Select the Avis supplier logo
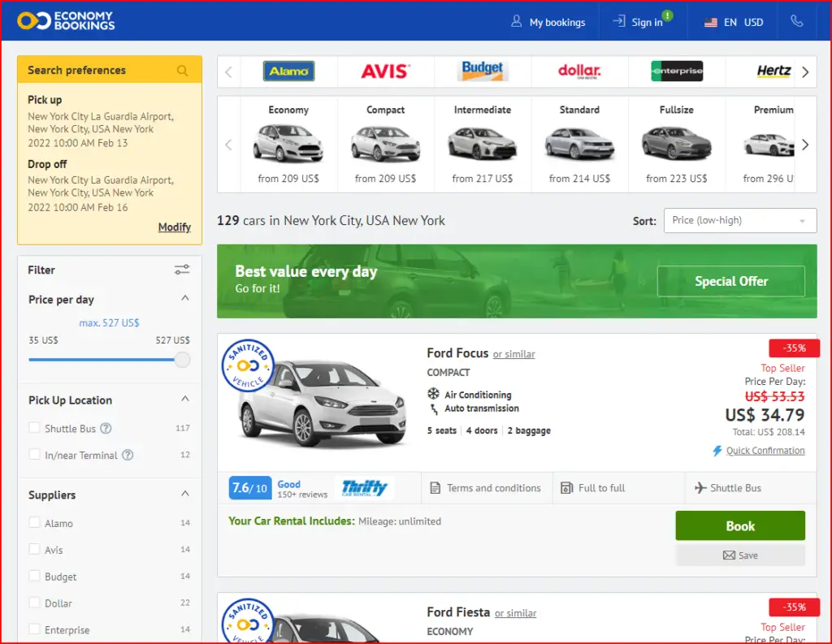 [385, 71]
